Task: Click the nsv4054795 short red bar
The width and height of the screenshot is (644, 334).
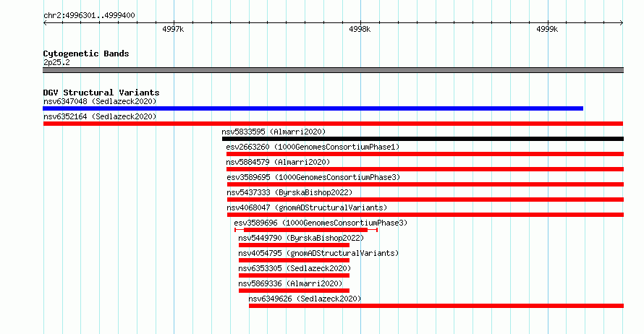Action: [294, 260]
